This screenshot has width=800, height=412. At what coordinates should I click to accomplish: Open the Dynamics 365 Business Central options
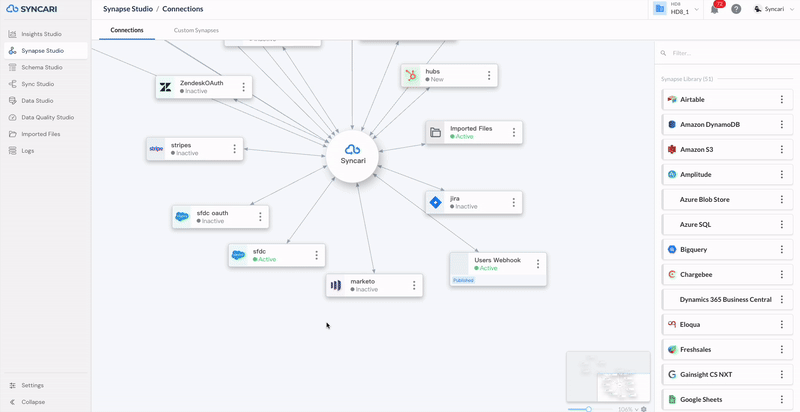click(782, 299)
